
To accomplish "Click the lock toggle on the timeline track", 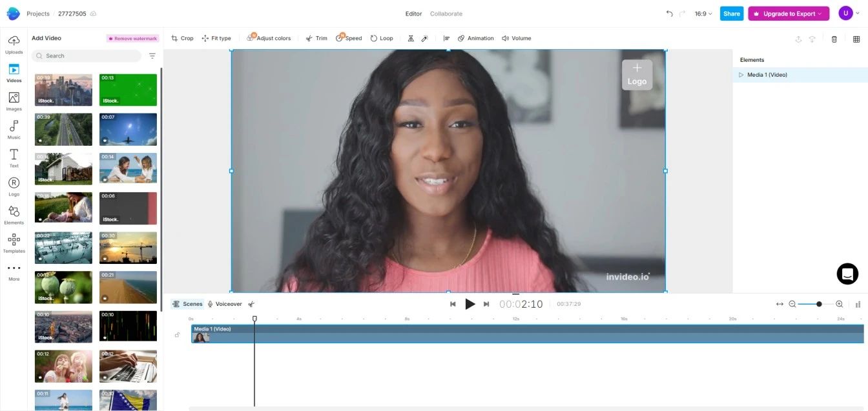I will pos(178,334).
